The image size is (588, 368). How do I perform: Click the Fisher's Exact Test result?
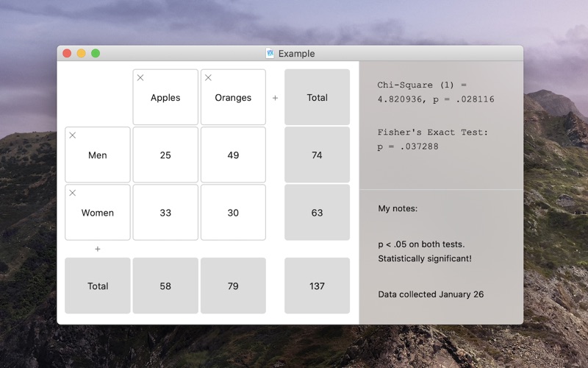(433, 139)
